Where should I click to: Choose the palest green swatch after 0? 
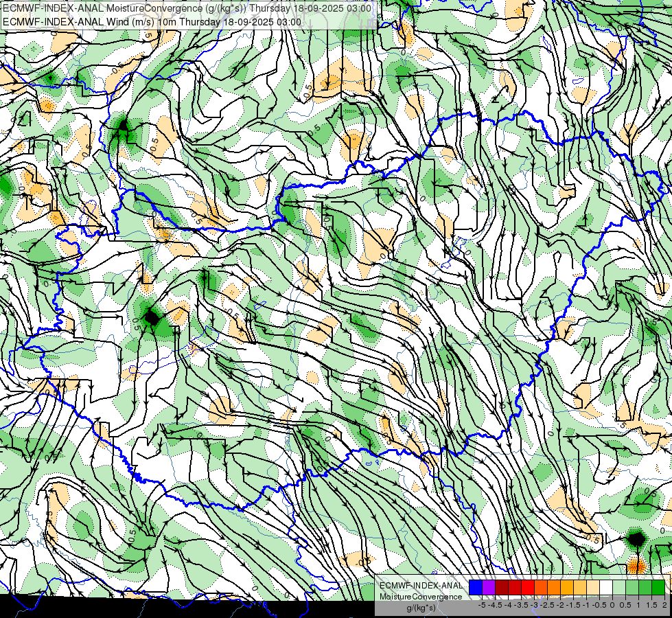click(619, 587)
